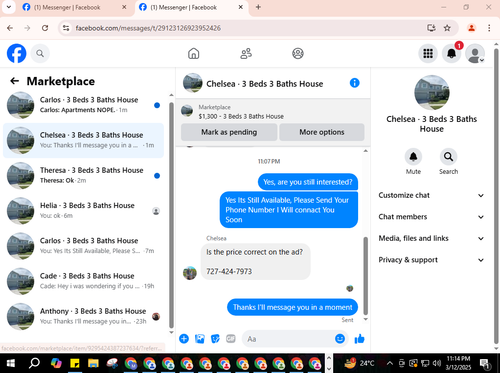Open the Facebook logo home link

click(x=17, y=53)
